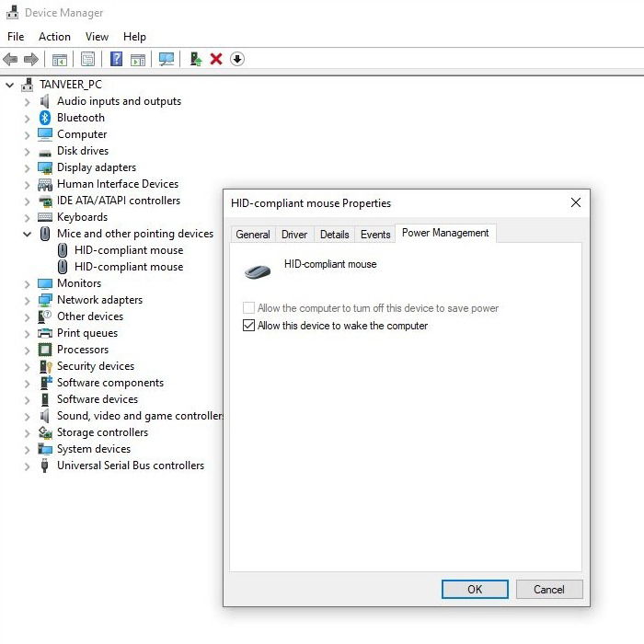Expand the Software components category

coord(27,384)
